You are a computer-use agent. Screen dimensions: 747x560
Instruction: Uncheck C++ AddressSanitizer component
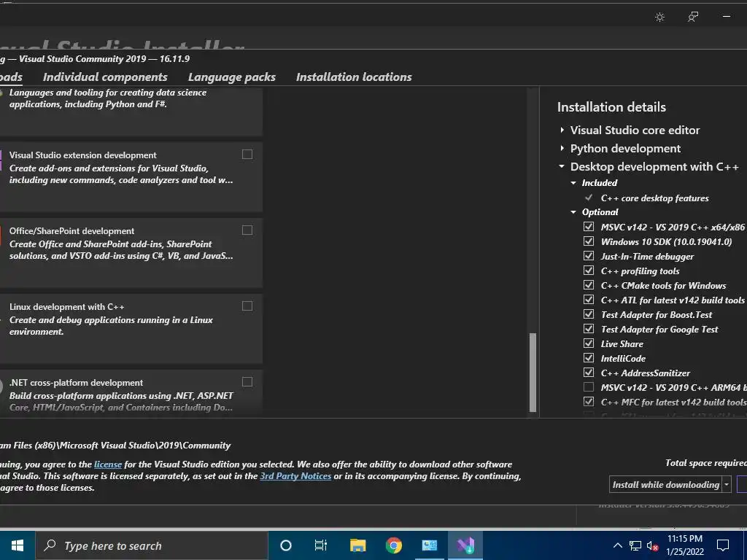589,373
